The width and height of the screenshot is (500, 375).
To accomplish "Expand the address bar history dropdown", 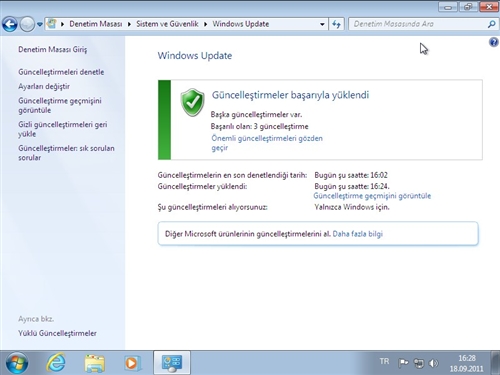I will [x=322, y=24].
